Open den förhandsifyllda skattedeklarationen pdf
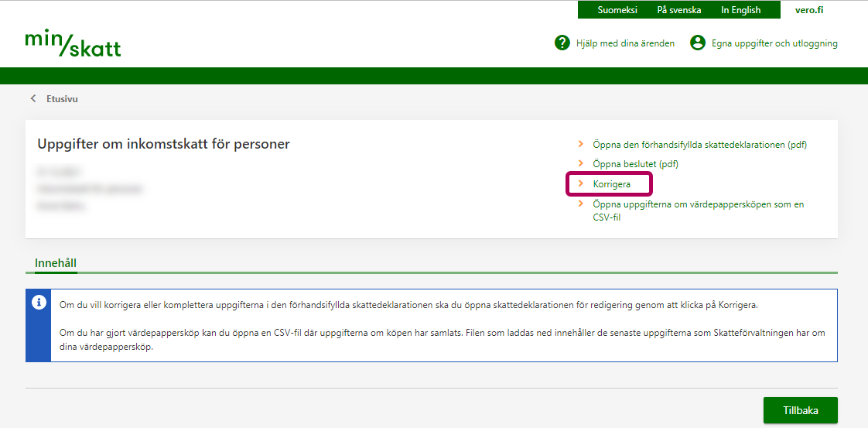This screenshot has width=868, height=428. (699, 145)
